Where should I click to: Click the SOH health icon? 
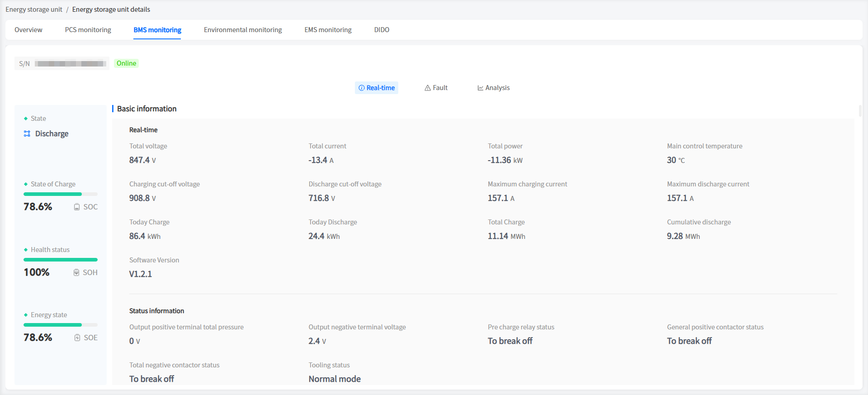(x=76, y=272)
